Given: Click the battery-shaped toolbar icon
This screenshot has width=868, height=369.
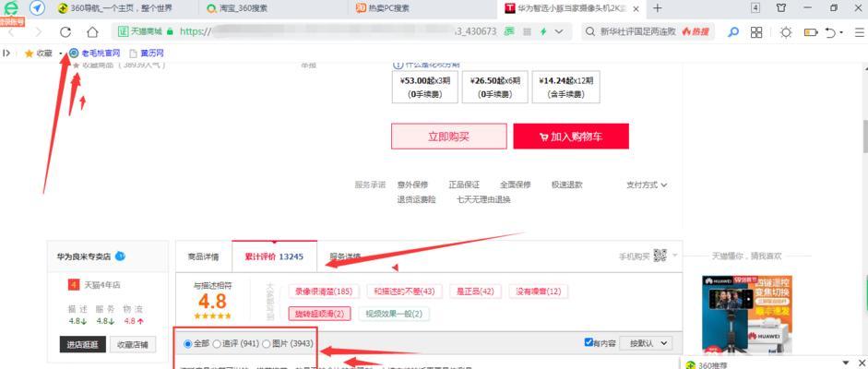Looking at the screenshot, I should click(811, 32).
